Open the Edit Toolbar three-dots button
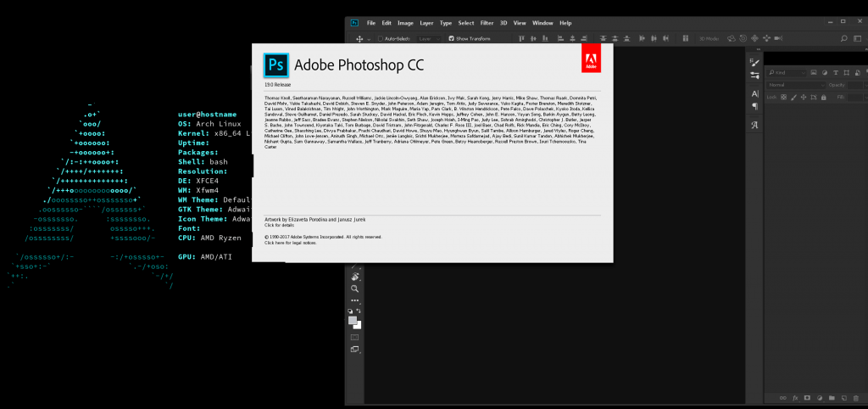 point(355,300)
